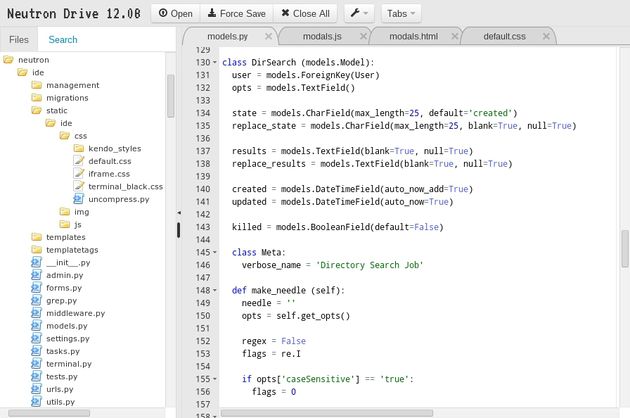This screenshot has width=630, height=418.
Task: Open tests.py from the file tree
Action: (61, 377)
